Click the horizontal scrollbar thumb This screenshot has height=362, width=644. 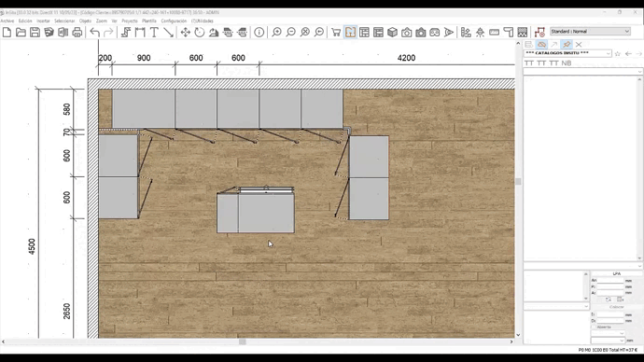(243, 341)
